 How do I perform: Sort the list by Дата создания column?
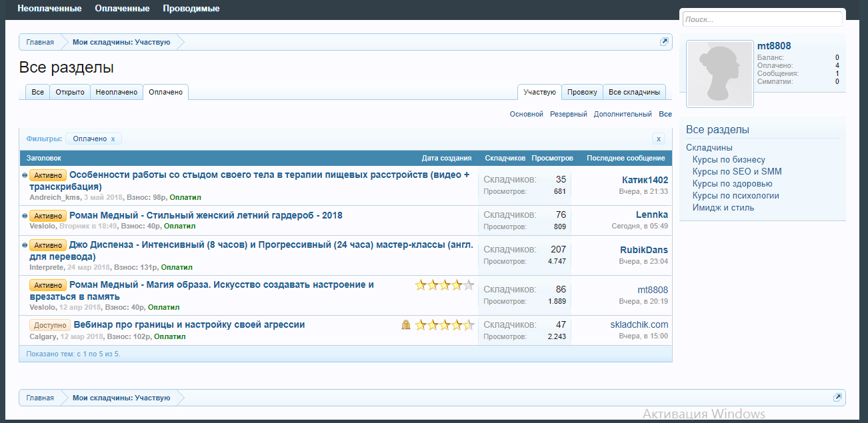tap(447, 159)
